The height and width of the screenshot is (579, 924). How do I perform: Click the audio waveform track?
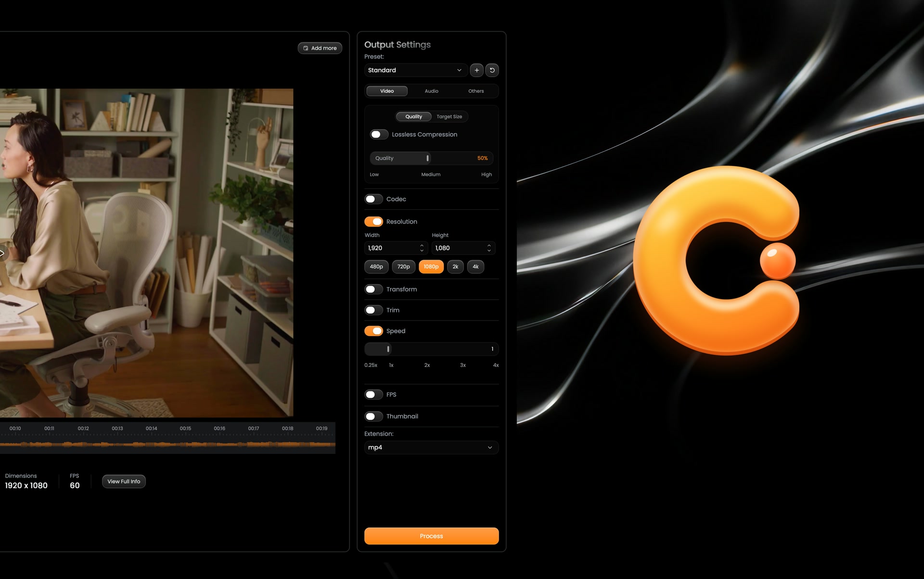[x=167, y=444]
